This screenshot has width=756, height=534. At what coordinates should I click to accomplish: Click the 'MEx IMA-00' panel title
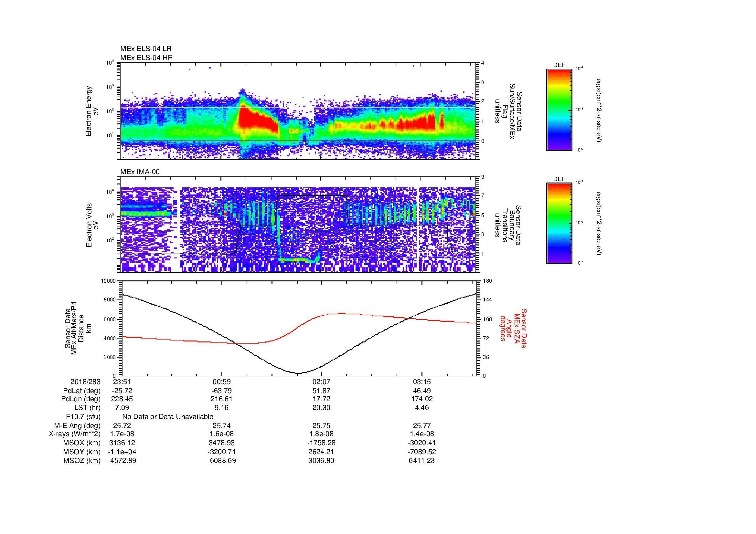click(x=140, y=172)
